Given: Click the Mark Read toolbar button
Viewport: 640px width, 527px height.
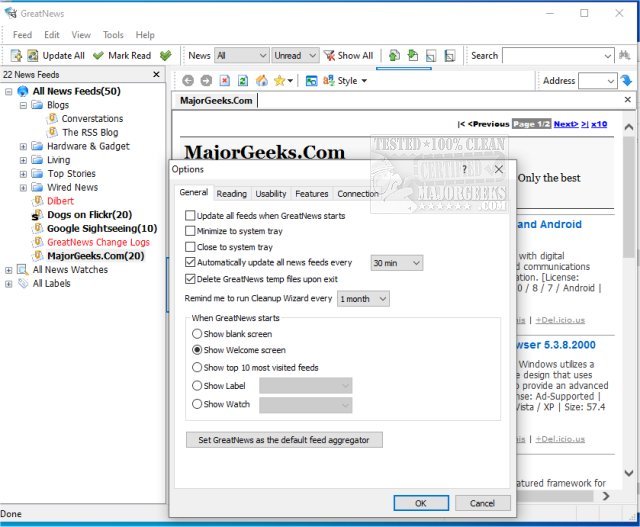Looking at the screenshot, I should [x=122, y=56].
